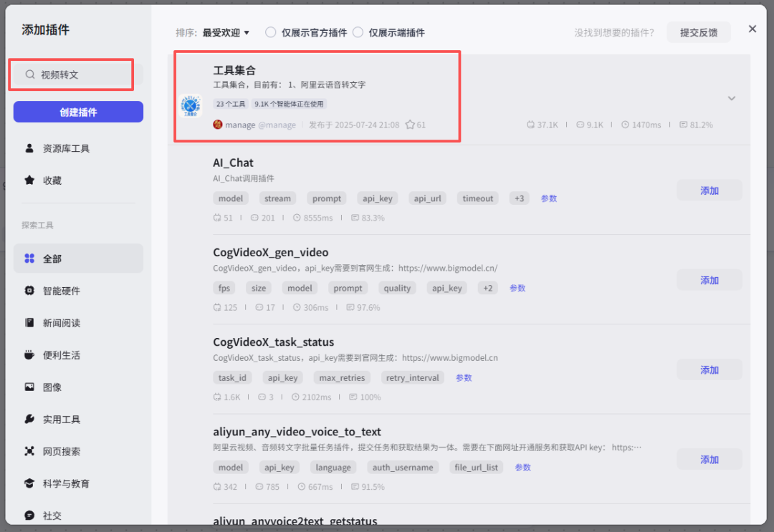Select 智能硬件 category
This screenshot has width=774, height=532.
(78, 291)
